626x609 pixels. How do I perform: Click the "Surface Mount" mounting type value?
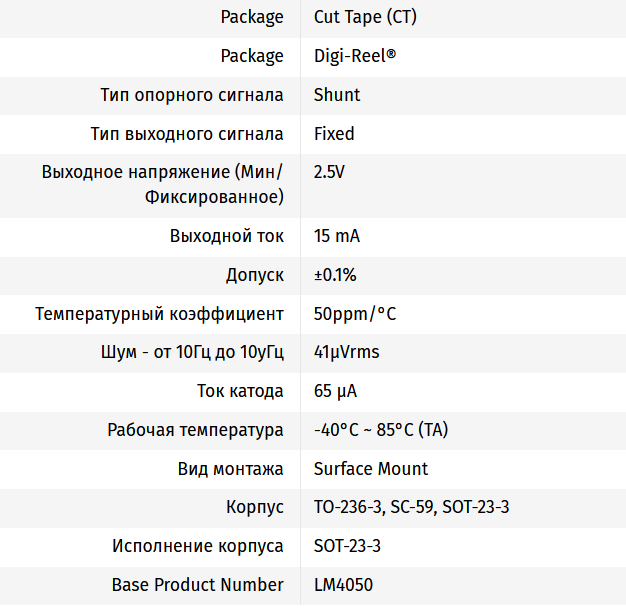pos(371,468)
